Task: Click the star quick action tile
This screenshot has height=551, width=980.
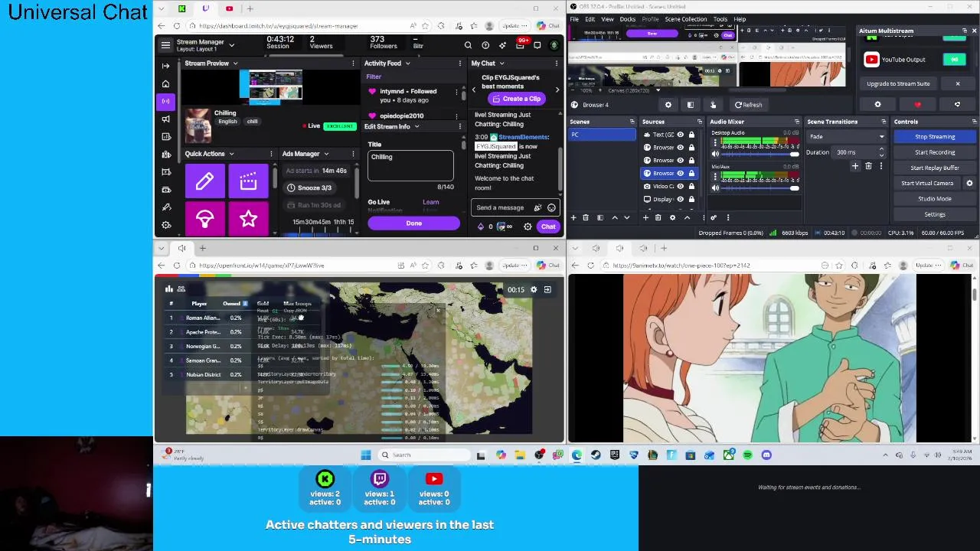Action: pos(248,219)
